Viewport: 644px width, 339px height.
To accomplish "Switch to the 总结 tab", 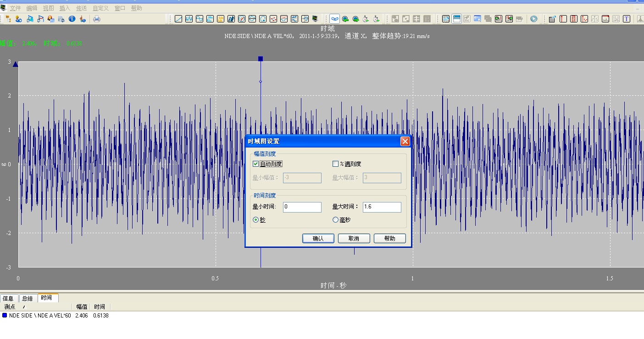I will click(x=28, y=298).
